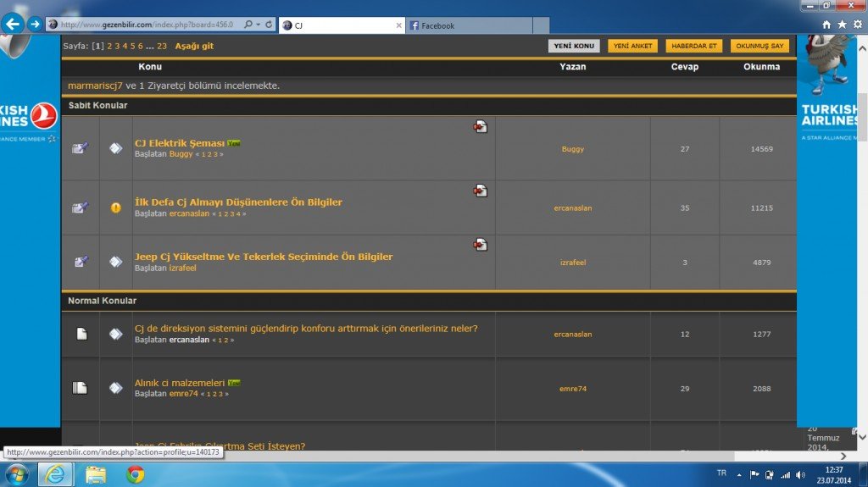868x487 pixels.
Task: Click the YENİ ANKET button
Action: tap(632, 46)
